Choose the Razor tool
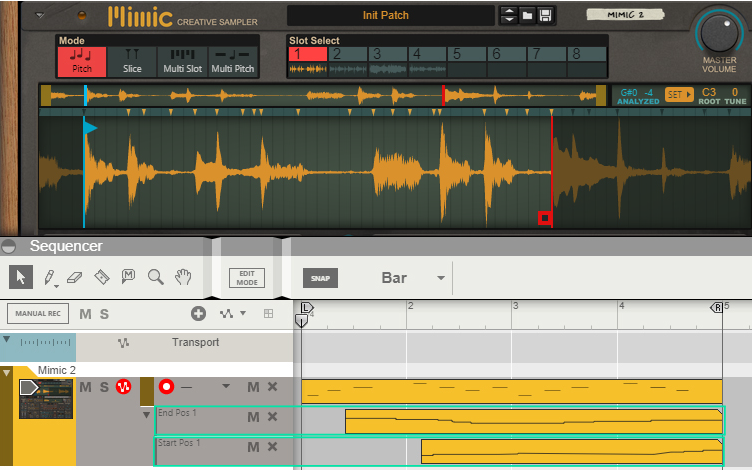Image resolution: width=752 pixels, height=470 pixels. pyautogui.click(x=102, y=277)
